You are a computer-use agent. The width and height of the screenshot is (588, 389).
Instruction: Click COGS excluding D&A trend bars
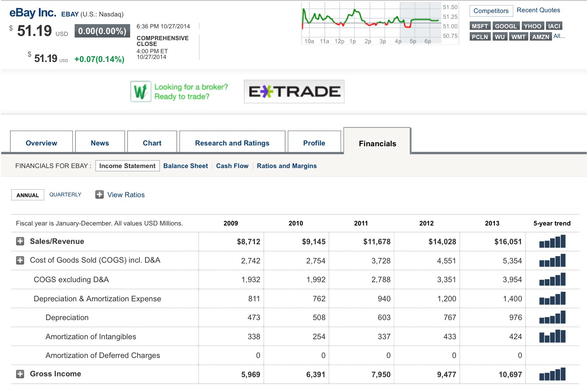click(552, 279)
